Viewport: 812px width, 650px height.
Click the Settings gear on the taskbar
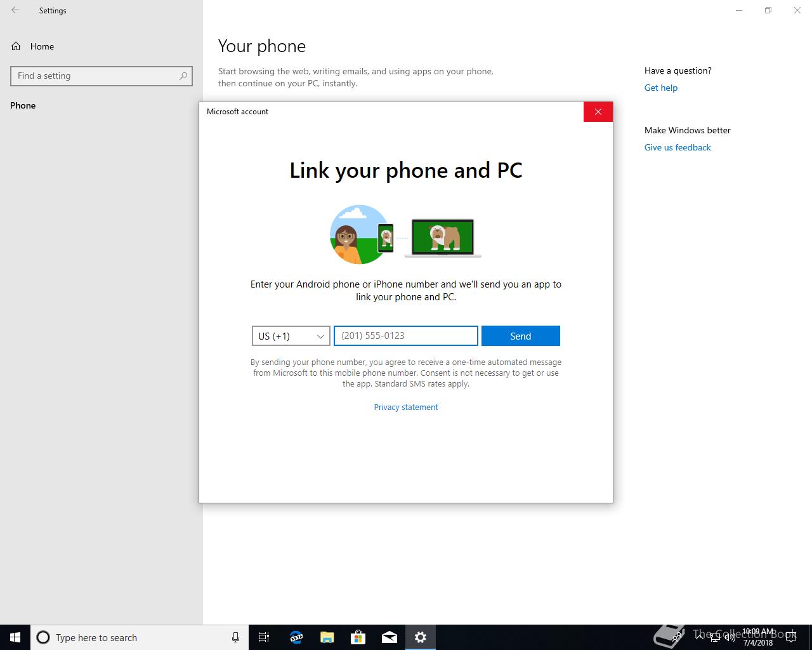click(420, 637)
